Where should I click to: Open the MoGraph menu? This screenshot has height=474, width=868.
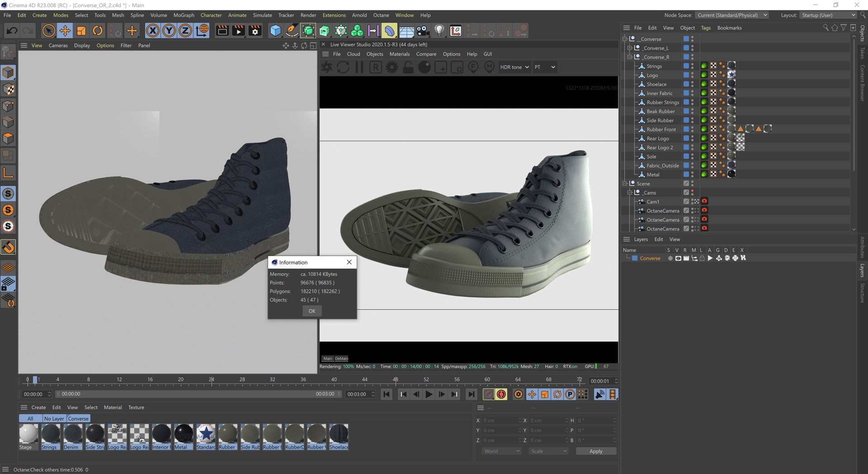pos(184,15)
